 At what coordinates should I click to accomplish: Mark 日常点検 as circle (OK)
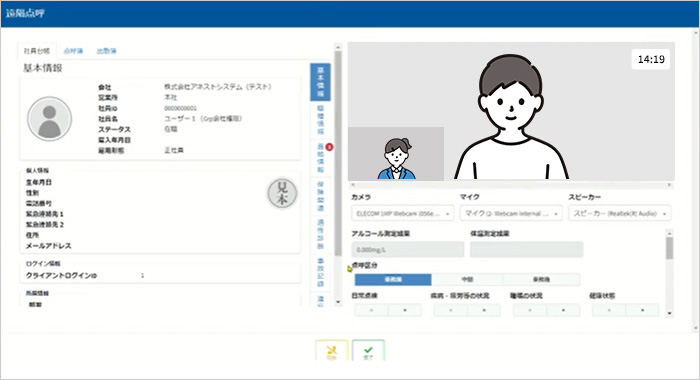coord(371,310)
